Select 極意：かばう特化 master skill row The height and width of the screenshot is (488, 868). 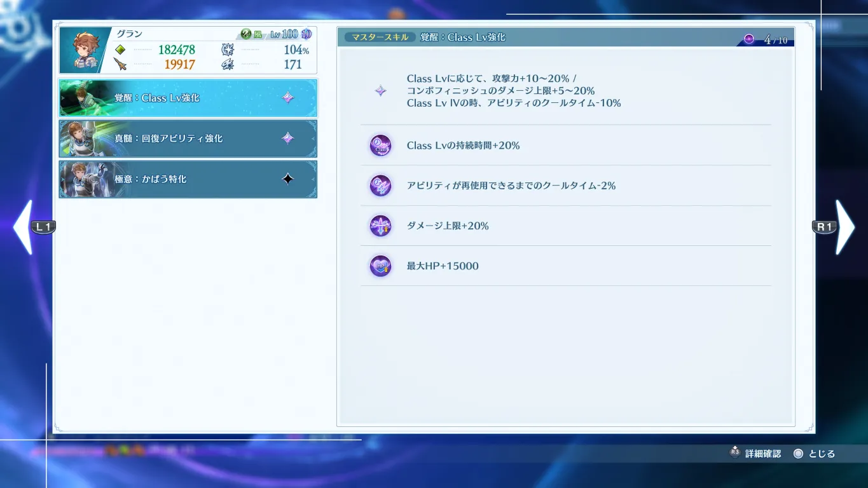click(x=188, y=179)
